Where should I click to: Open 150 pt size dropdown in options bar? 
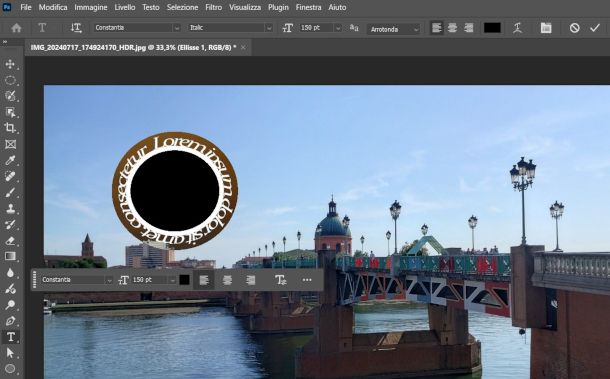click(338, 28)
